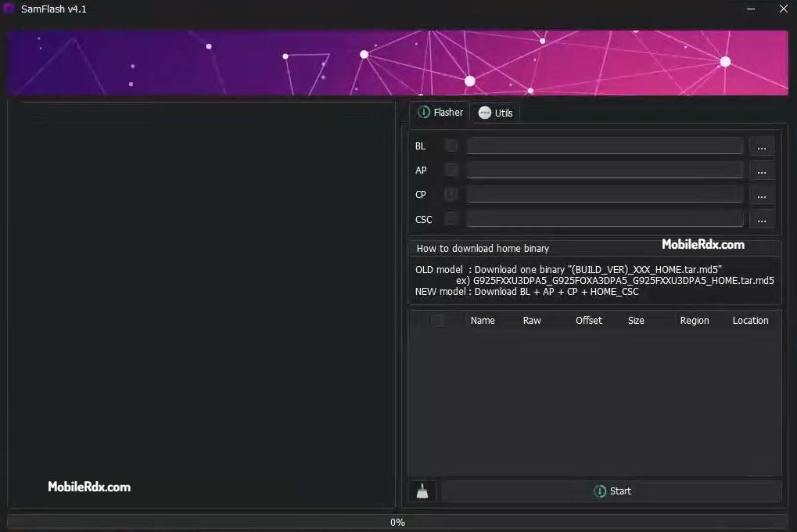Browse for the CP file
The height and width of the screenshot is (532, 797).
[x=762, y=195]
